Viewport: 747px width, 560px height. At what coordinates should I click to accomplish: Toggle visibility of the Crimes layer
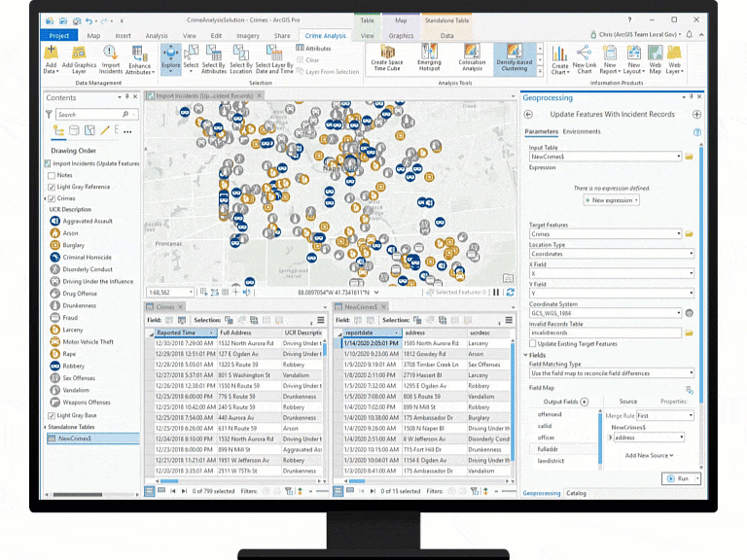pyautogui.click(x=52, y=198)
